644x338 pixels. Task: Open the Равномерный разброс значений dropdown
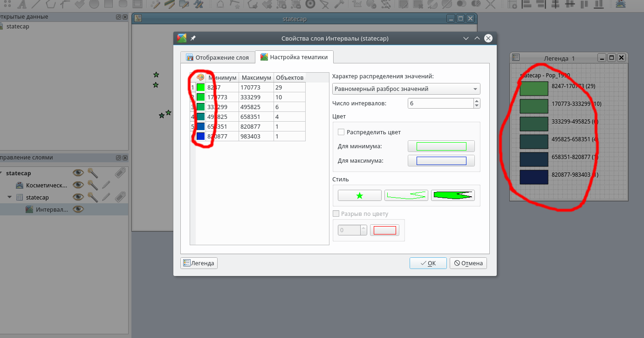pos(406,89)
